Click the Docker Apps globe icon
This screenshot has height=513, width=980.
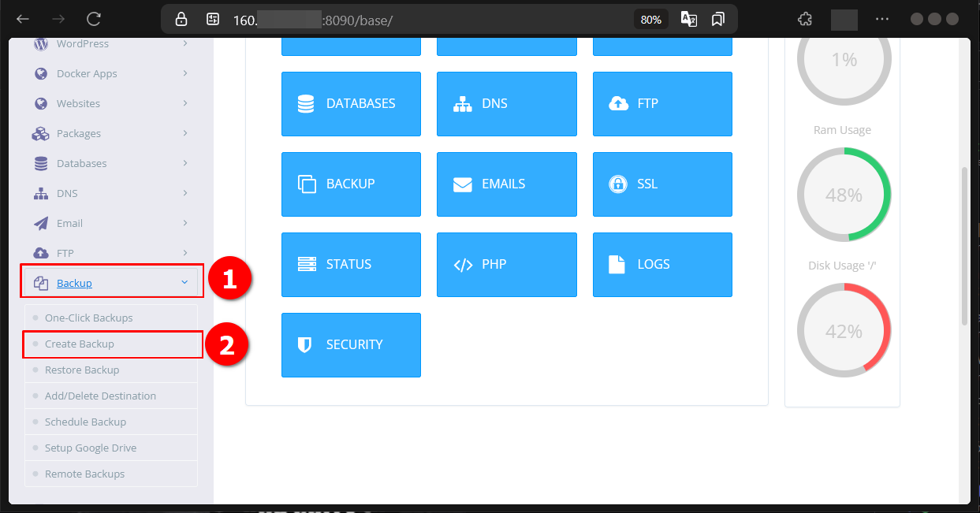(41, 73)
